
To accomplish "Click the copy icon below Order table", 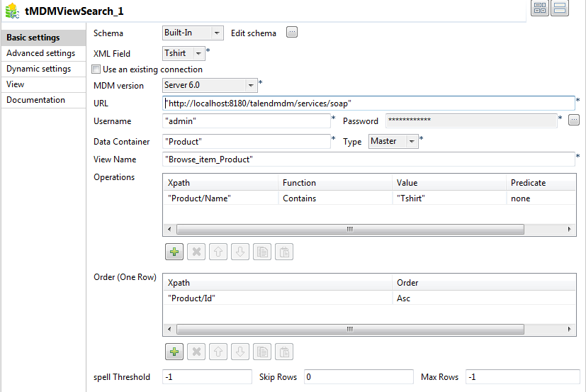I will 262,352.
